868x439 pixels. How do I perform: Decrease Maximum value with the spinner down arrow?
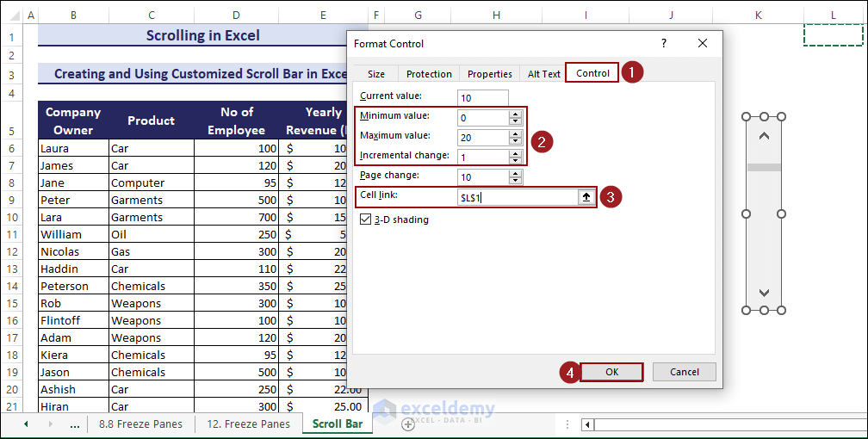point(515,140)
